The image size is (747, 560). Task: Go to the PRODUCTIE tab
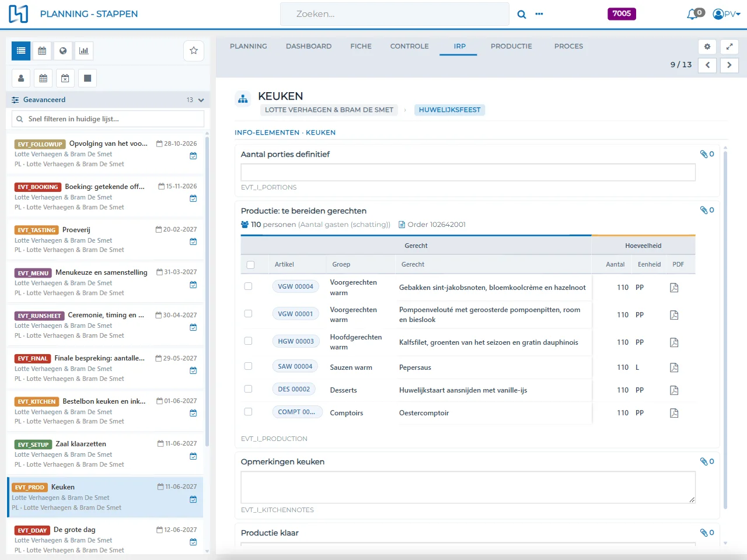click(x=511, y=46)
